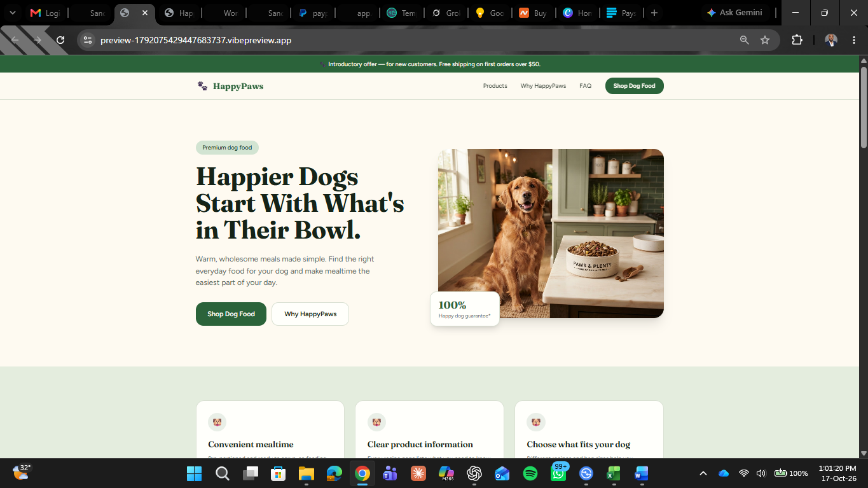Viewport: 868px width, 488px height.
Task: Open WhatsApp from the taskbar
Action: tap(558, 473)
